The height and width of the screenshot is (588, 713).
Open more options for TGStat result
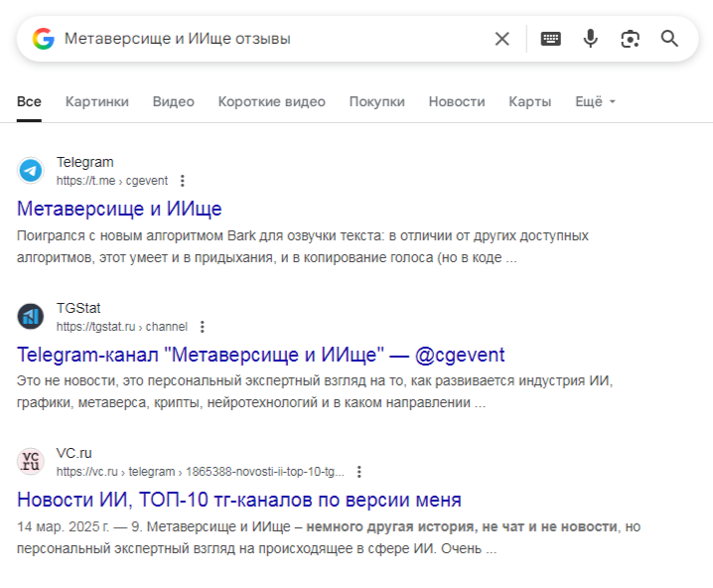click(203, 327)
